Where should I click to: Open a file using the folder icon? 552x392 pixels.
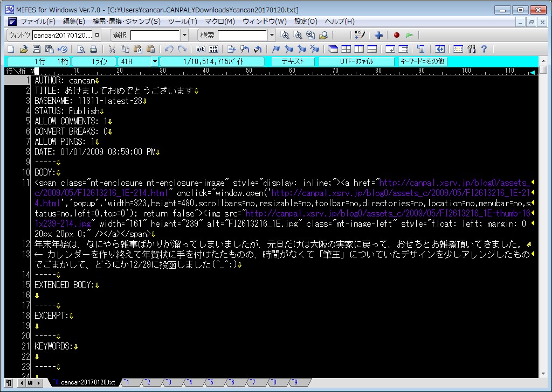(x=24, y=49)
